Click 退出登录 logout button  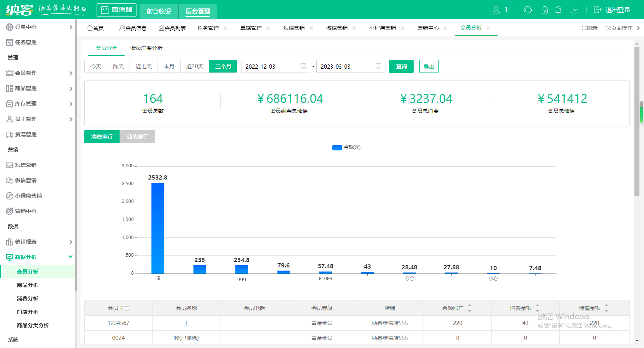(612, 10)
